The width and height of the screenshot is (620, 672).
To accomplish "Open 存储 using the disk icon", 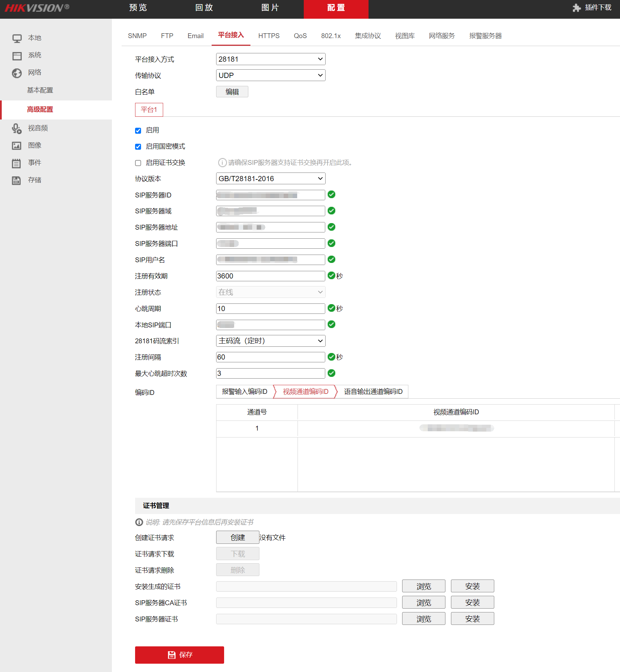I will click(17, 180).
